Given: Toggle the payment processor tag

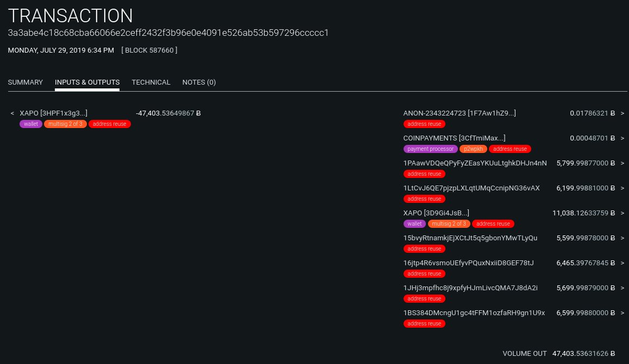Looking at the screenshot, I should [x=430, y=149].
